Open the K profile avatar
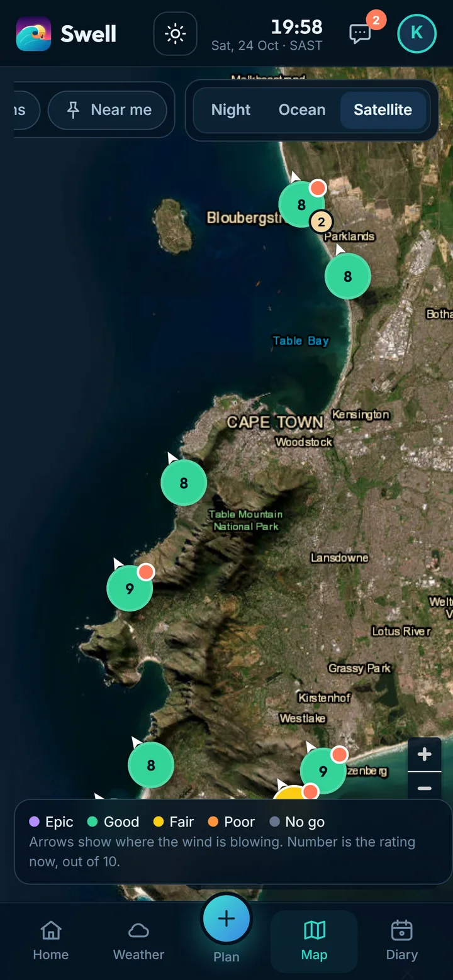Viewport: 453px width, 980px height. (x=417, y=33)
